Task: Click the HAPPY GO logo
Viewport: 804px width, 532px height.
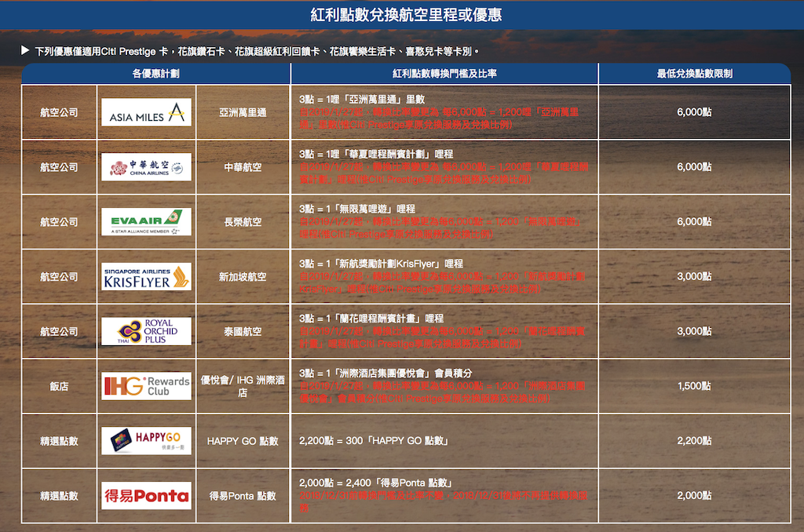Action: [x=146, y=441]
